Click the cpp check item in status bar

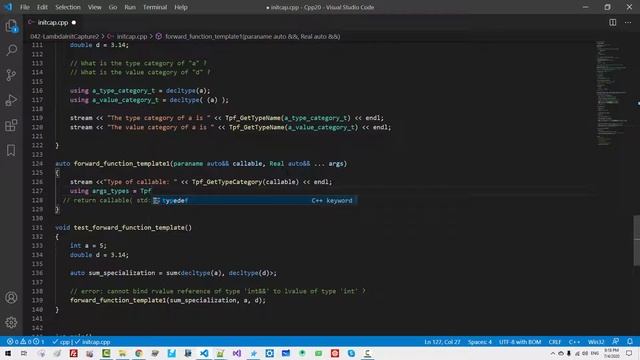coord(62,342)
